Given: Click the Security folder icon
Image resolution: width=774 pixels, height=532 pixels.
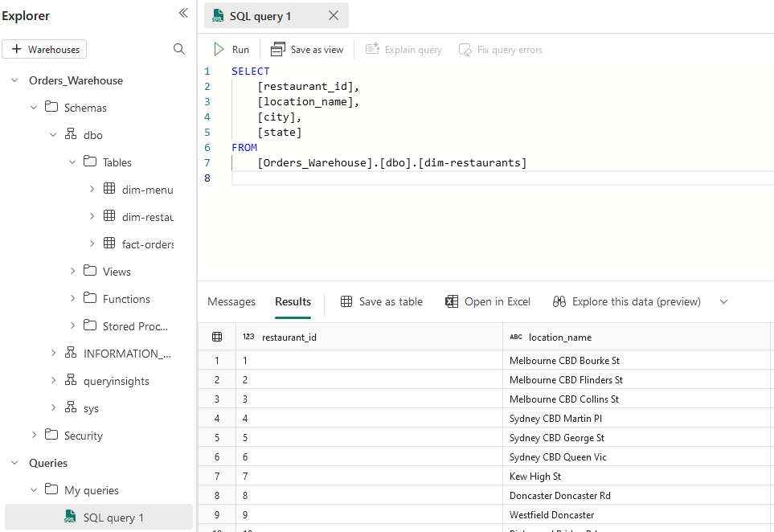Looking at the screenshot, I should [51, 434].
